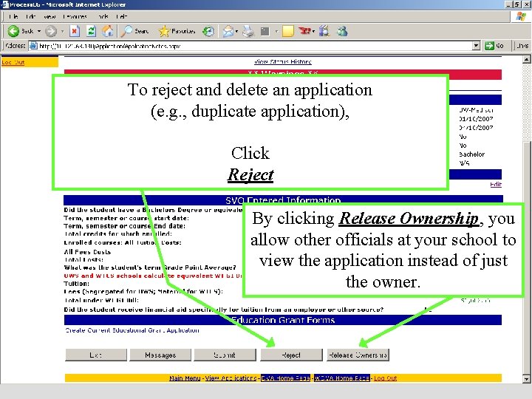Click the Windows flag logo in the menu bar
The image size is (532, 399).
point(521,16)
